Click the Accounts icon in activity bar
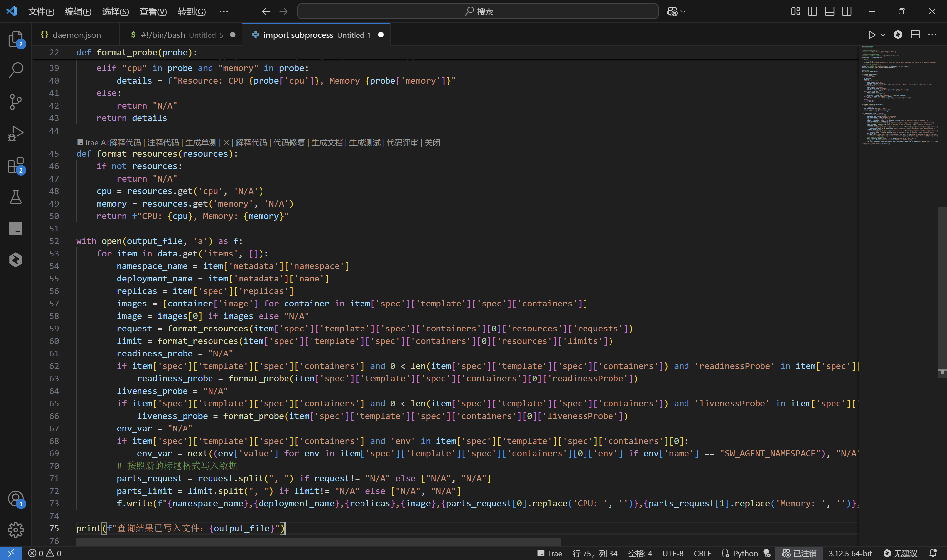This screenshot has height=560, width=947. click(x=15, y=499)
